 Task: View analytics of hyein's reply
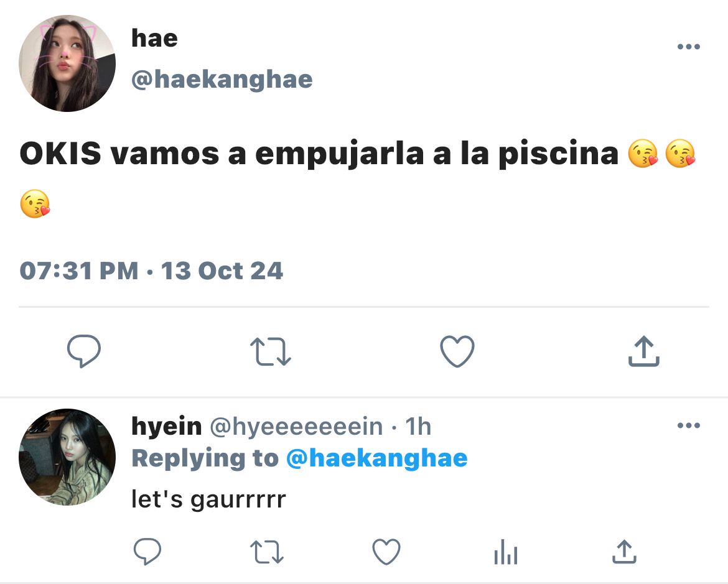(x=506, y=552)
